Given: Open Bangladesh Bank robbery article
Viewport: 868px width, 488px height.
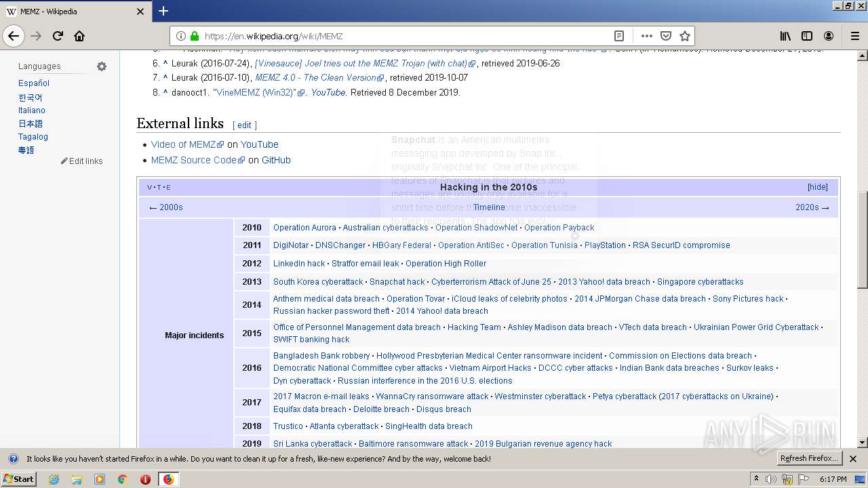Looking at the screenshot, I should point(321,356).
